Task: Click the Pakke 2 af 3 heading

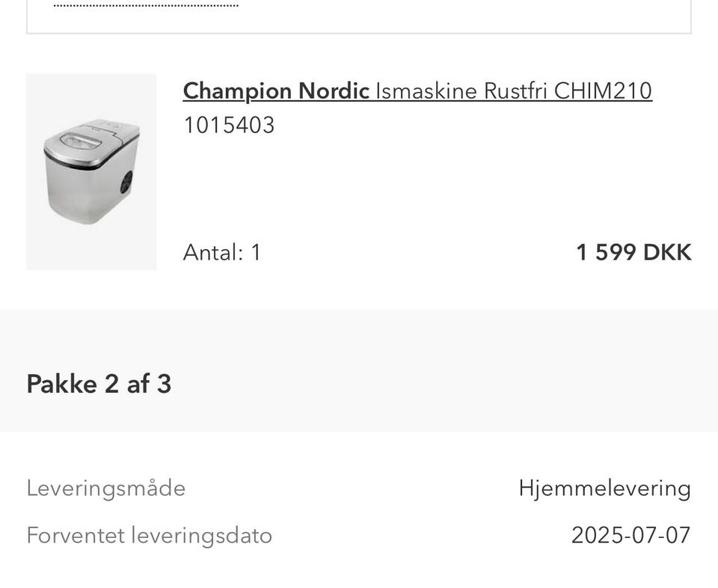Action: [x=99, y=384]
